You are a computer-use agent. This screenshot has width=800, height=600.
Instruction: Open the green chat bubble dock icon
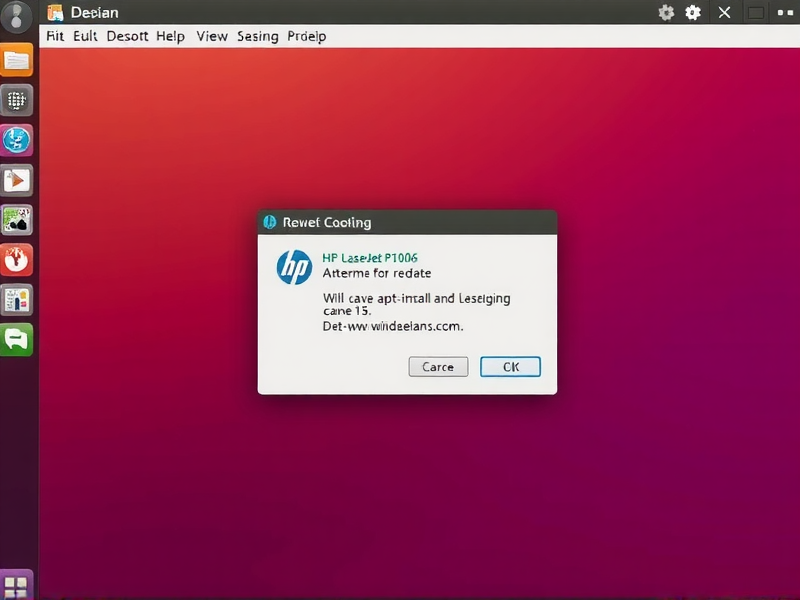17,340
